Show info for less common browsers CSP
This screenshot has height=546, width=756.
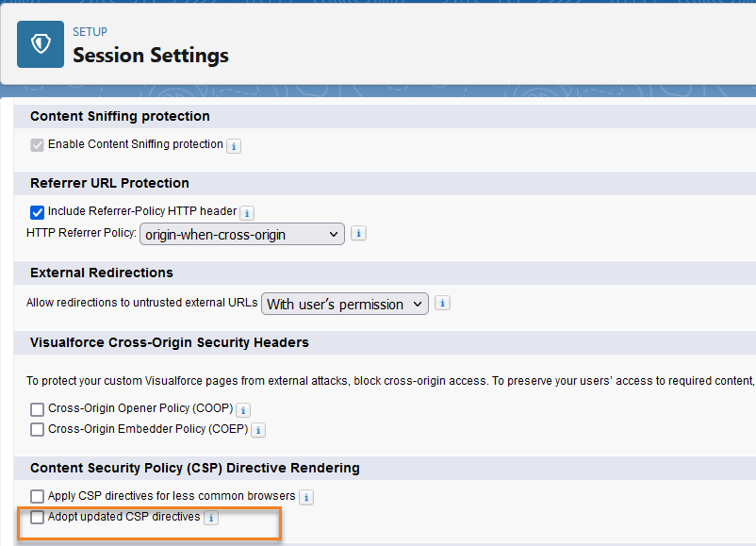coord(306,497)
